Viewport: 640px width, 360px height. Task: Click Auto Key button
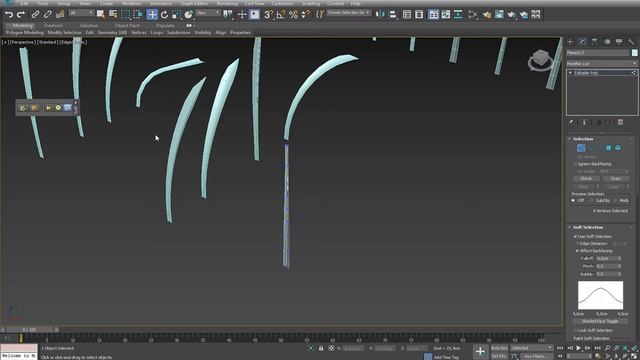pyautogui.click(x=499, y=348)
